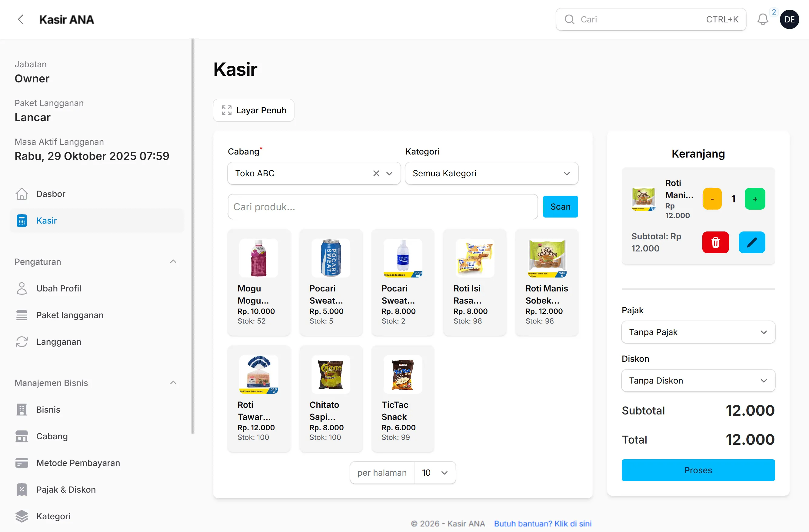
Task: Collapse the Pengaturan section
Action: tap(173, 261)
